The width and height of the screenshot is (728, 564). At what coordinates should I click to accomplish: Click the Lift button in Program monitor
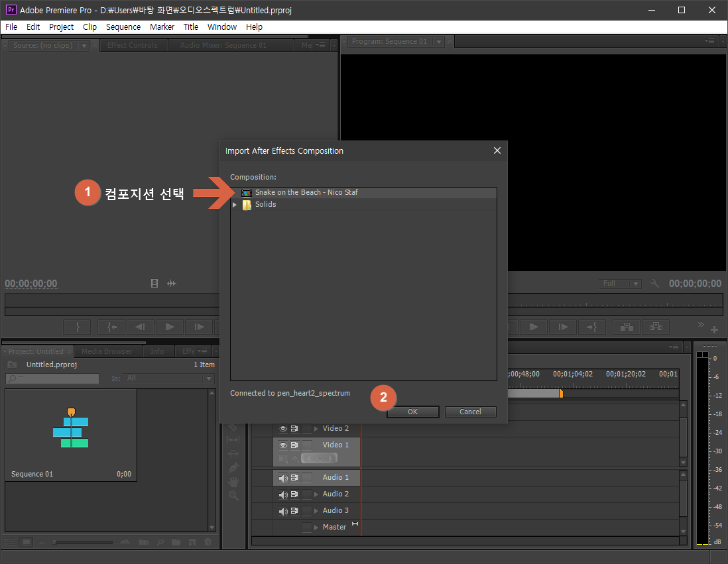tap(627, 327)
